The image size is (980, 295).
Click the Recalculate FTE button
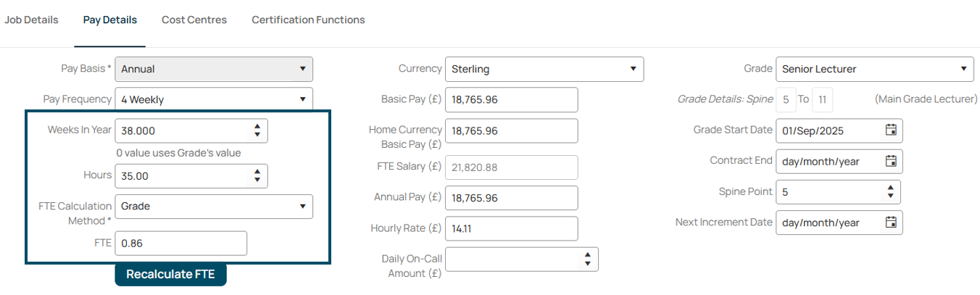(x=170, y=274)
